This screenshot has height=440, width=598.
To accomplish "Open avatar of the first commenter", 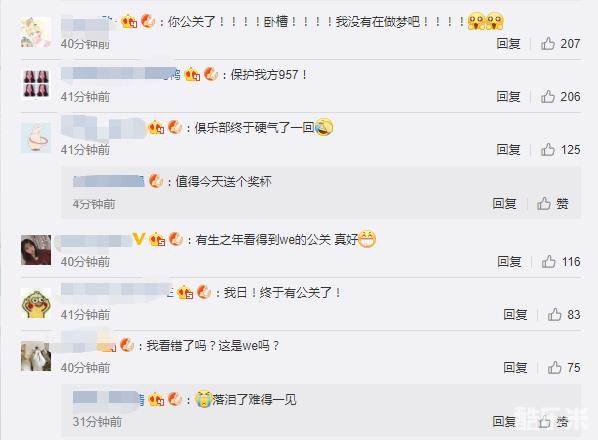I will [x=36, y=32].
